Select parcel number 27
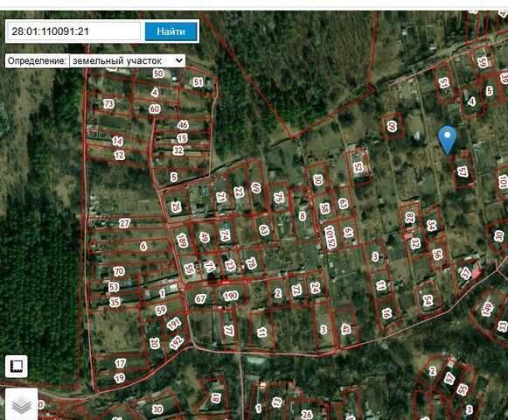Viewport: 508px width, 420px height. 124,223
